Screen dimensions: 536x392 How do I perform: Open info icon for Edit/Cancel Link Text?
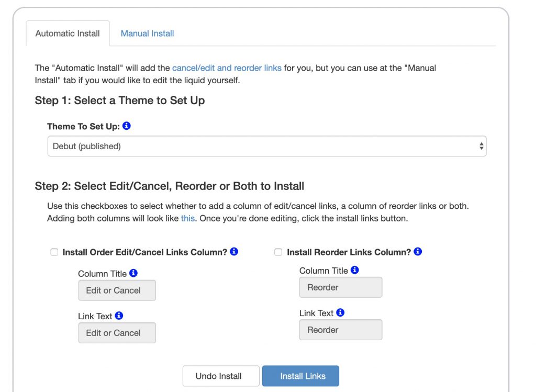(x=119, y=316)
